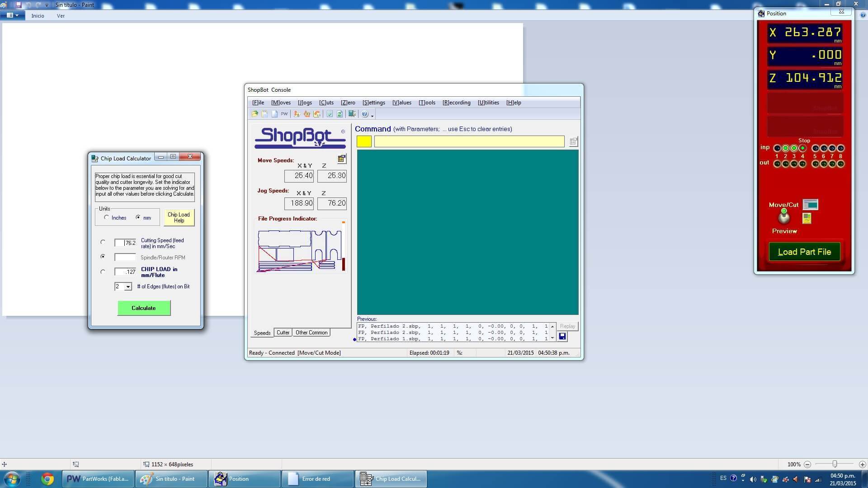Open the PartWorks (PW) toolbar icon
The width and height of the screenshot is (868, 488).
284,114
